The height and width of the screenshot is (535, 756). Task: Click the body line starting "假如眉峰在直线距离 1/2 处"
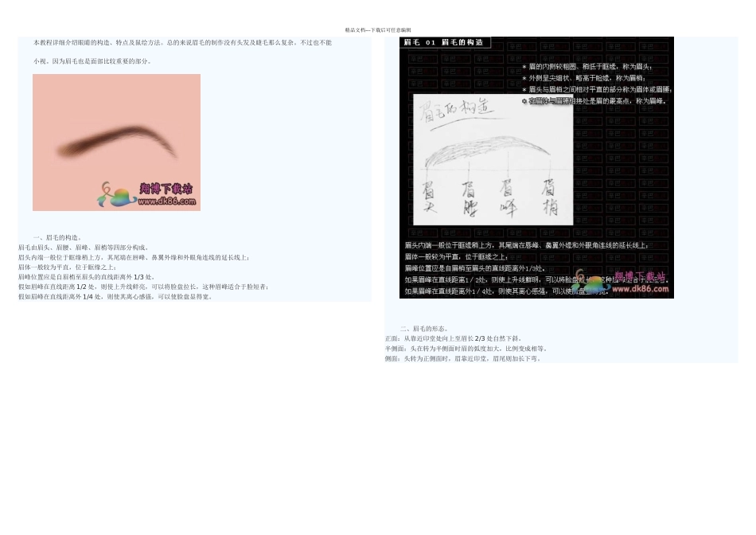point(144,287)
